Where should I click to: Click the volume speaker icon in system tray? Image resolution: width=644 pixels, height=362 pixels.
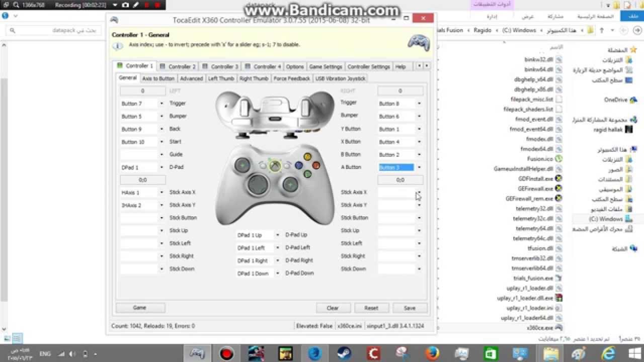pos(72,354)
